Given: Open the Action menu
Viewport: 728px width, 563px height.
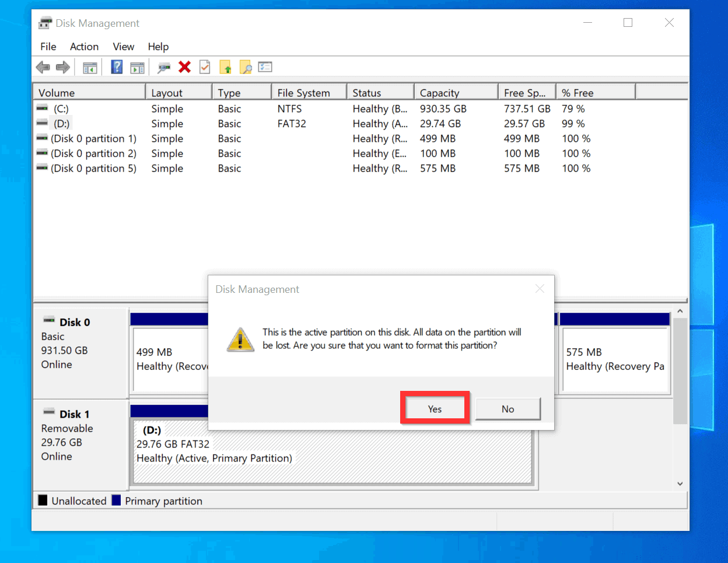Looking at the screenshot, I should coord(84,46).
